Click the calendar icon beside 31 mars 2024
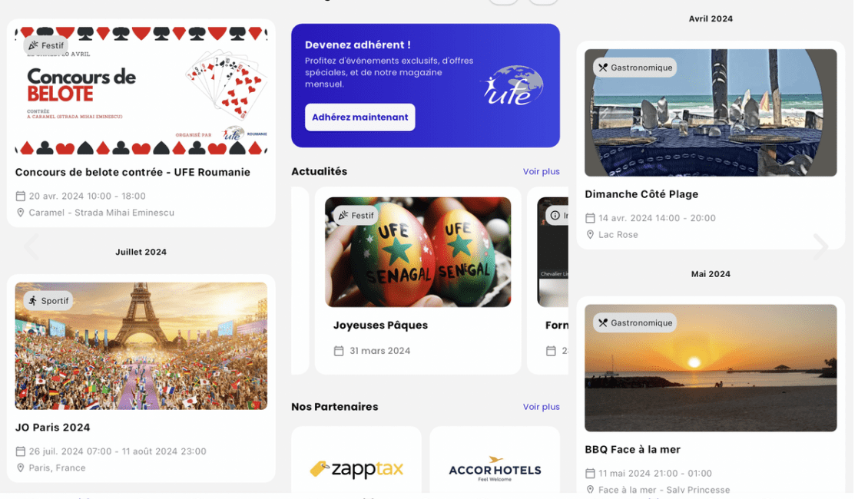 coord(339,351)
